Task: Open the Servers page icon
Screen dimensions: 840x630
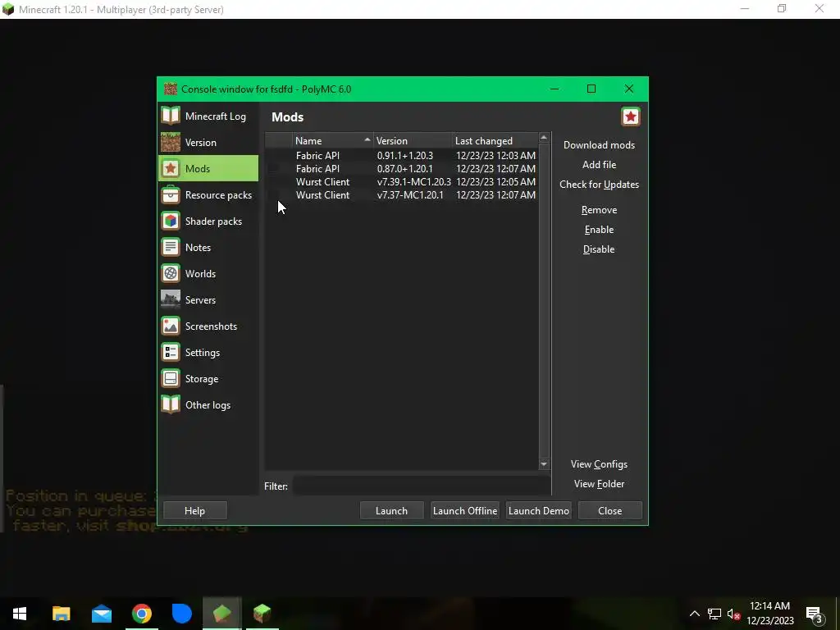Action: [171, 299]
